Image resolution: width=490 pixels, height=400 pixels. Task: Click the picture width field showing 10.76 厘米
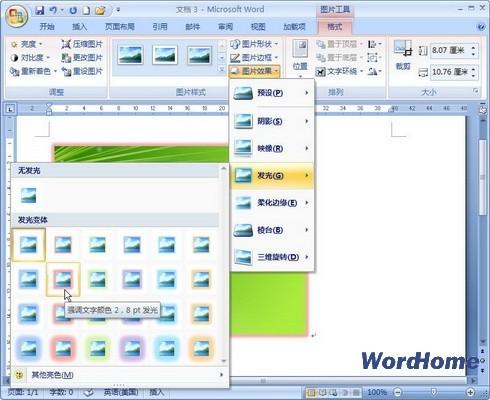tap(450, 72)
